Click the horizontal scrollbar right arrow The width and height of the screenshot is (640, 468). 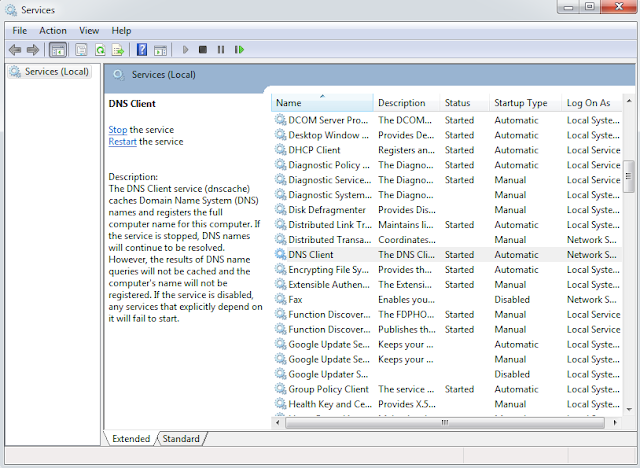click(615, 423)
